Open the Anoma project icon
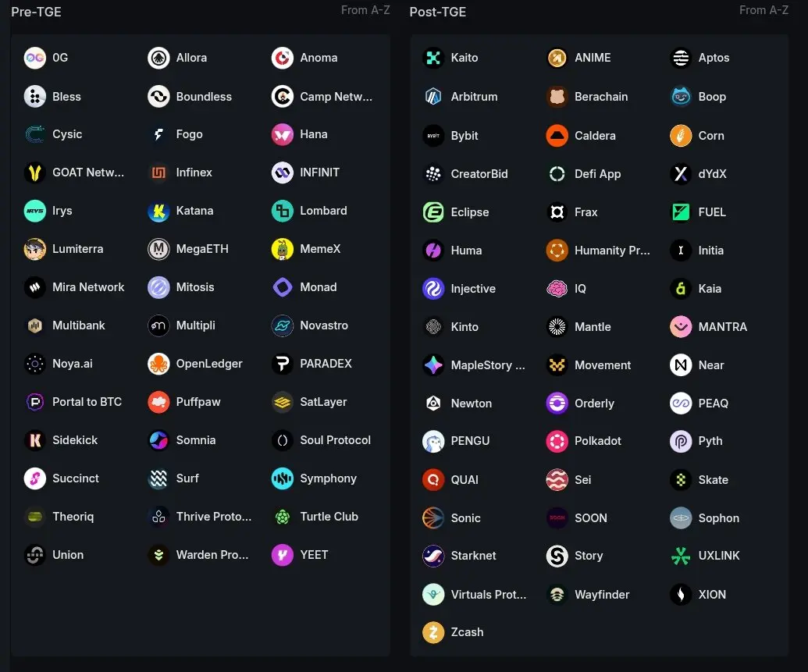 coord(283,58)
